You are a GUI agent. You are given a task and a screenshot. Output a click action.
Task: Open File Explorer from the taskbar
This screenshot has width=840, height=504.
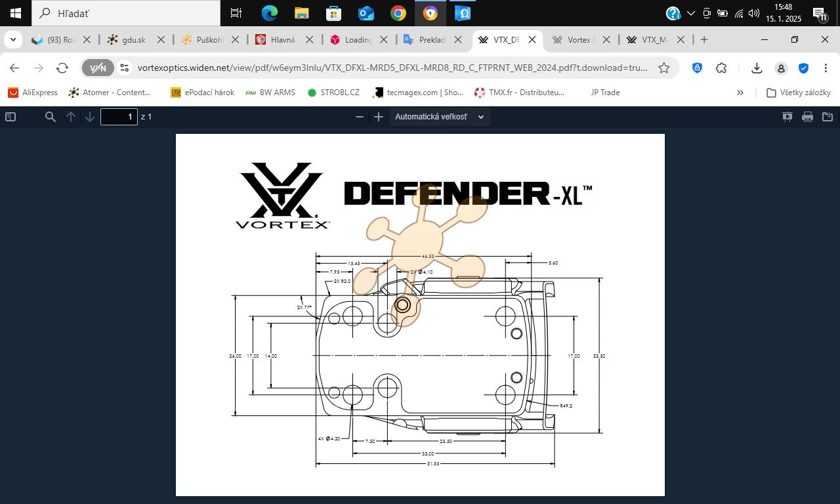(301, 13)
